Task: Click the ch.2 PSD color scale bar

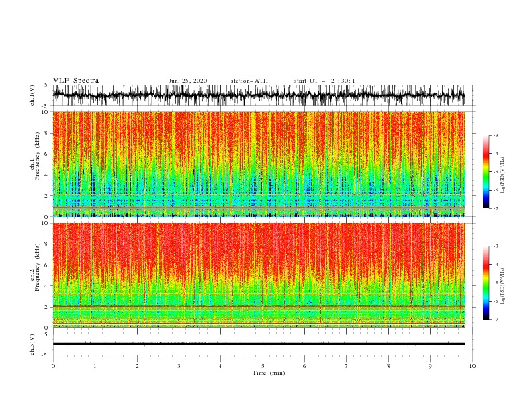Action: click(x=486, y=283)
